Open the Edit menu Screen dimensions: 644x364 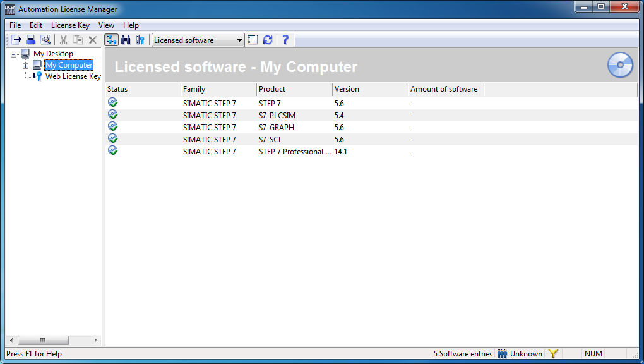[x=36, y=25]
